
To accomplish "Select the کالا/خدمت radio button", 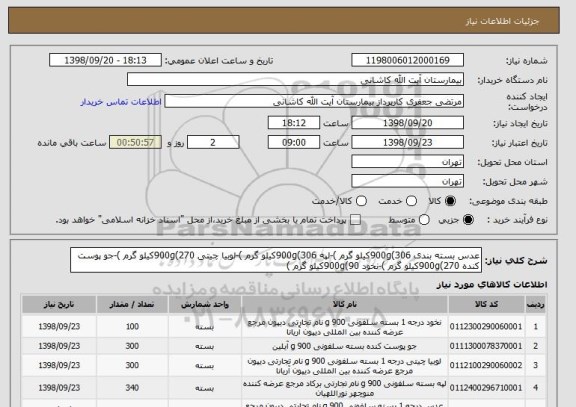I will pyautogui.click(x=361, y=201).
